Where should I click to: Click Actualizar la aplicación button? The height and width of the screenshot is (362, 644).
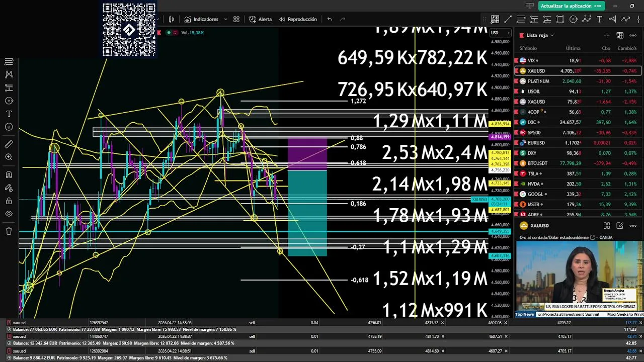point(571,6)
